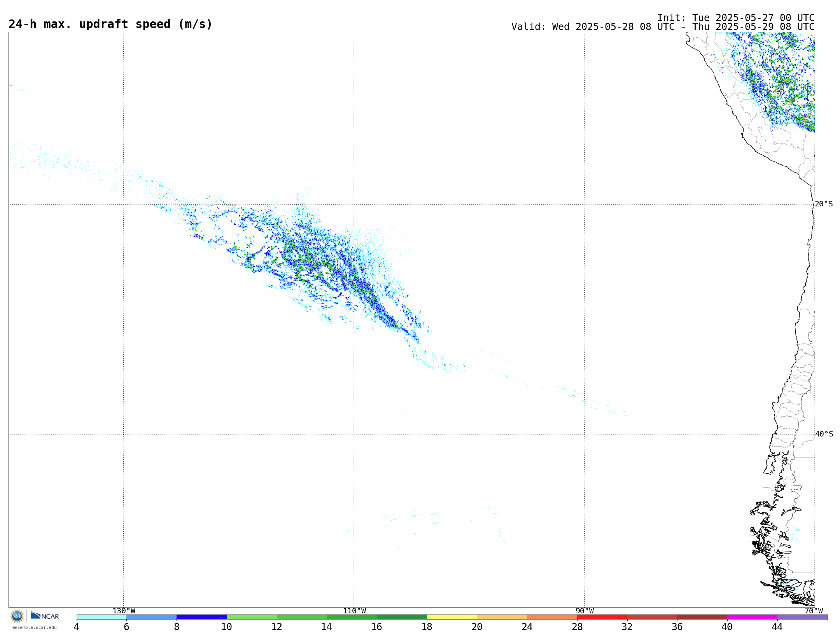Image resolution: width=840 pixels, height=632 pixels.
Task: Click the 110°W longitude label
Action: [x=354, y=611]
